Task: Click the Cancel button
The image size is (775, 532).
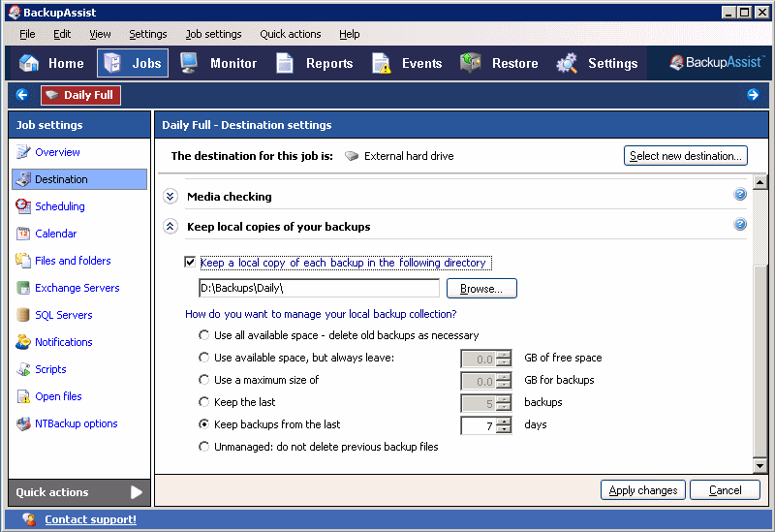Action: coord(725,490)
